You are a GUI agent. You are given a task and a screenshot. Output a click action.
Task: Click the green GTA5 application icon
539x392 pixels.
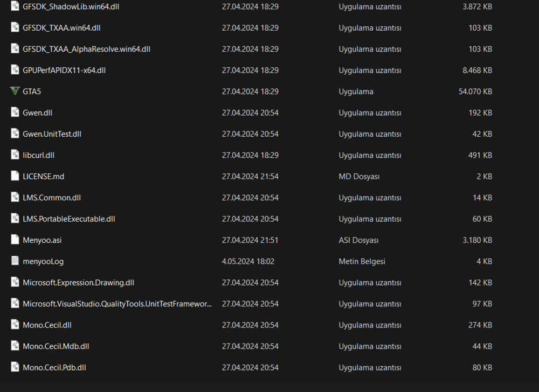tap(15, 91)
